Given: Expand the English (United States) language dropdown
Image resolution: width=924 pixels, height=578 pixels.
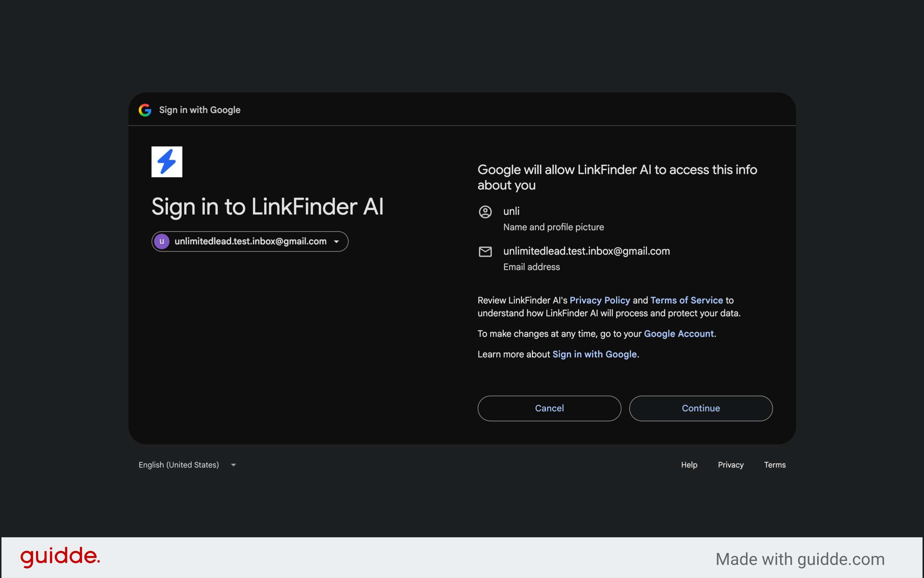Looking at the screenshot, I should coord(188,465).
